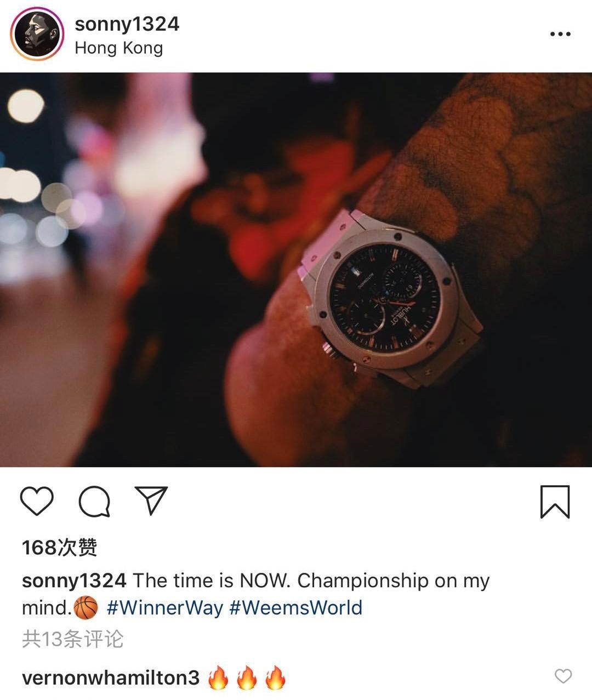Tap sonny1324 username in the caption
The height and width of the screenshot is (700, 592).
point(74,581)
